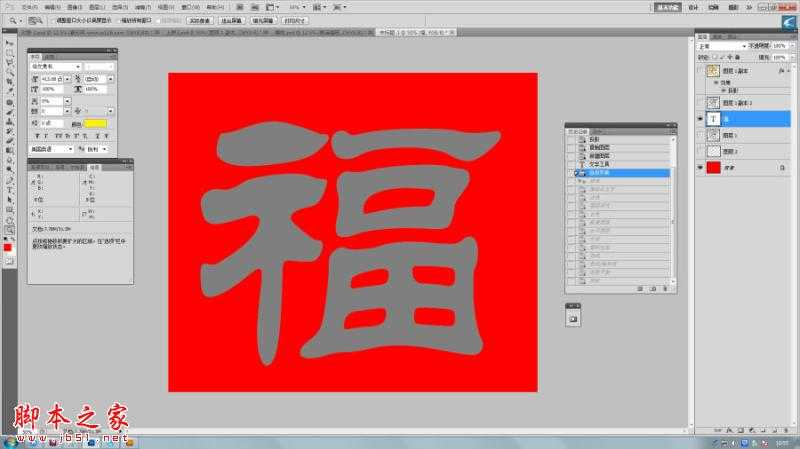Image resolution: width=800 pixels, height=449 pixels.
Task: Delete the current state in History panel
Action: tap(665, 289)
